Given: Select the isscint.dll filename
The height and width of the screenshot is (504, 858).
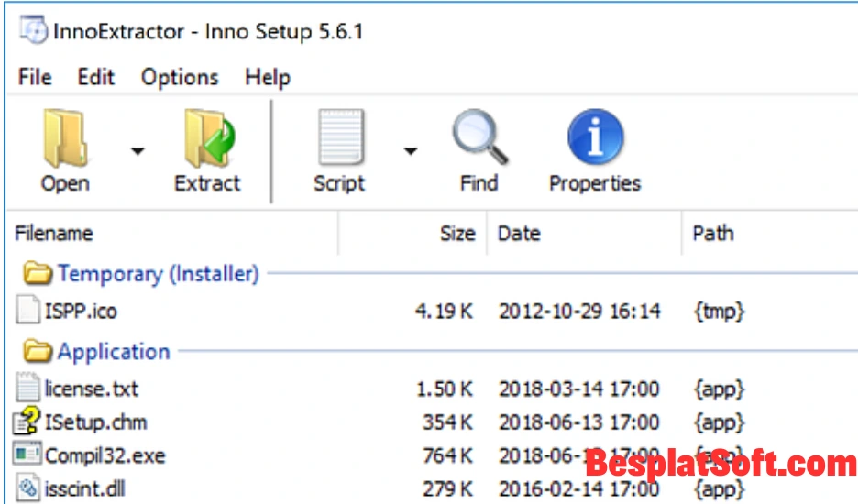Looking at the screenshot, I should coord(85,488).
